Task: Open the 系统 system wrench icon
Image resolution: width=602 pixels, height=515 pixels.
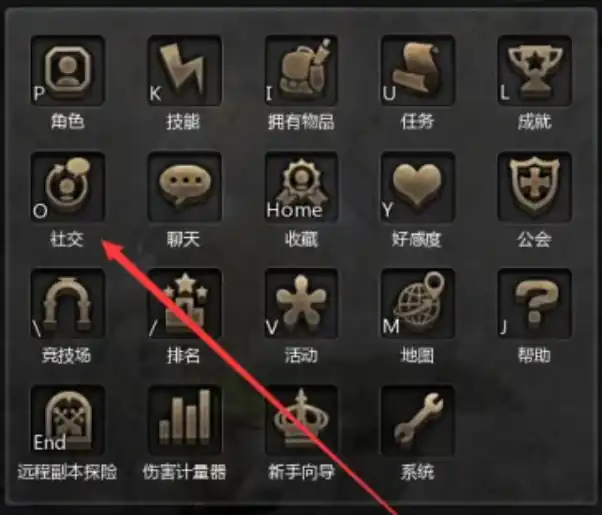Action: click(x=418, y=420)
